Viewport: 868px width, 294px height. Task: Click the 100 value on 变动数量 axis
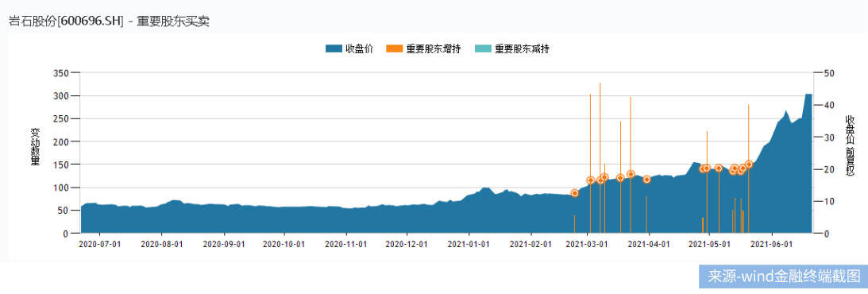coord(61,188)
